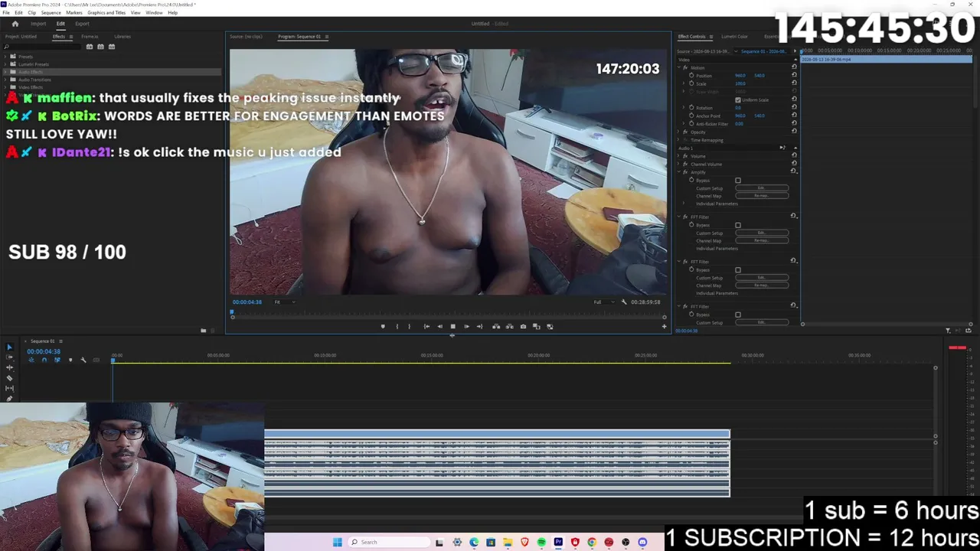Go to In point in Program Monitor
Screen dimensions: 980x551
click(x=426, y=327)
